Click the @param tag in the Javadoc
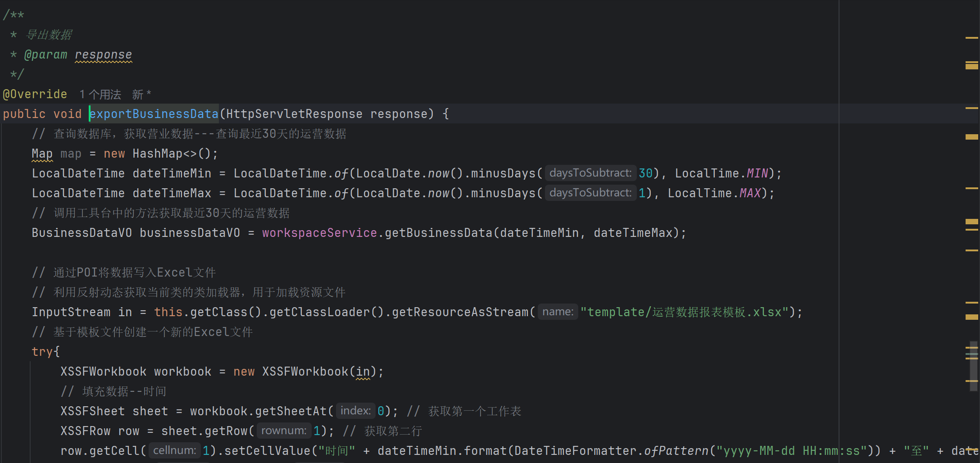Image resolution: width=980 pixels, height=463 pixels. (45, 54)
